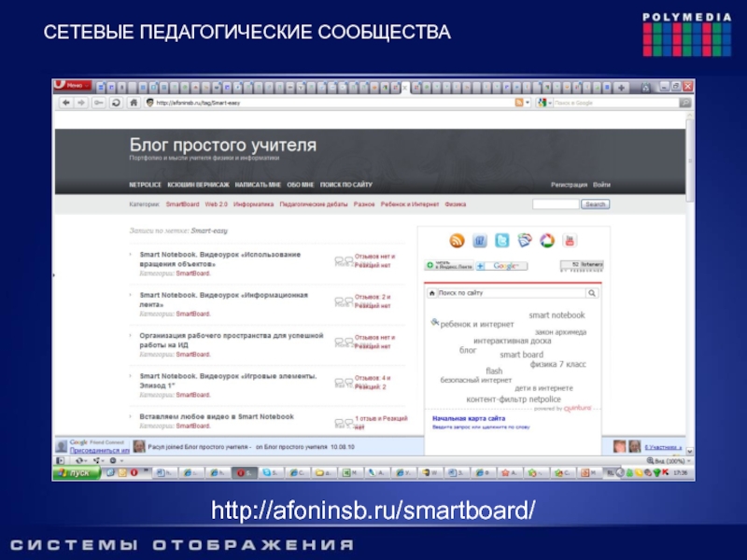
Task: Open the closed tabs trash icon
Action: (x=645, y=87)
